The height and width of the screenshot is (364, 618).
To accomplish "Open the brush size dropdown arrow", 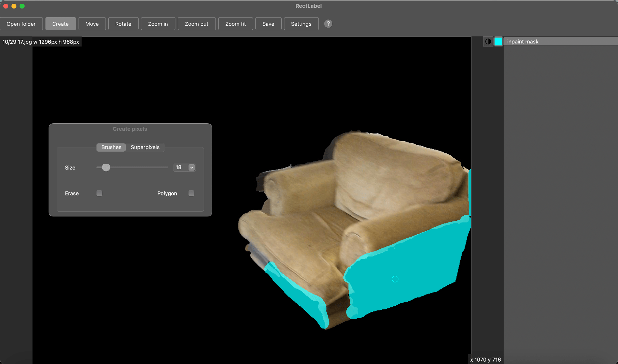I will click(x=192, y=168).
